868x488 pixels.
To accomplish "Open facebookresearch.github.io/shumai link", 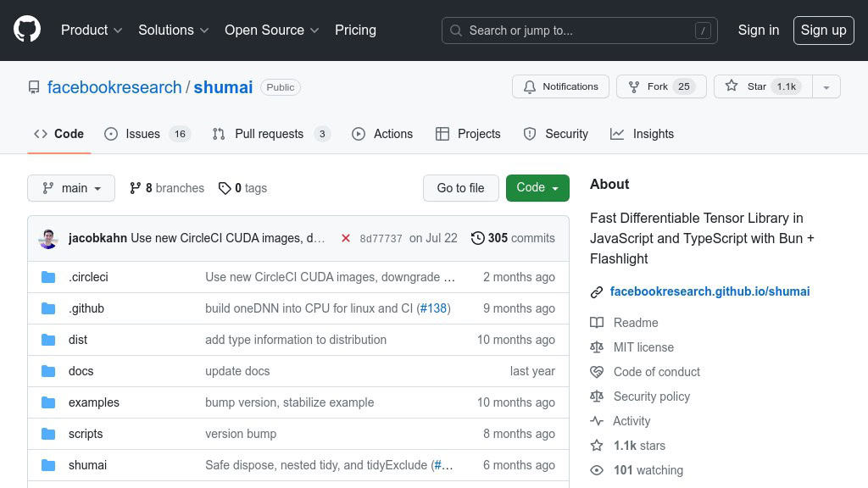I will [x=710, y=291].
